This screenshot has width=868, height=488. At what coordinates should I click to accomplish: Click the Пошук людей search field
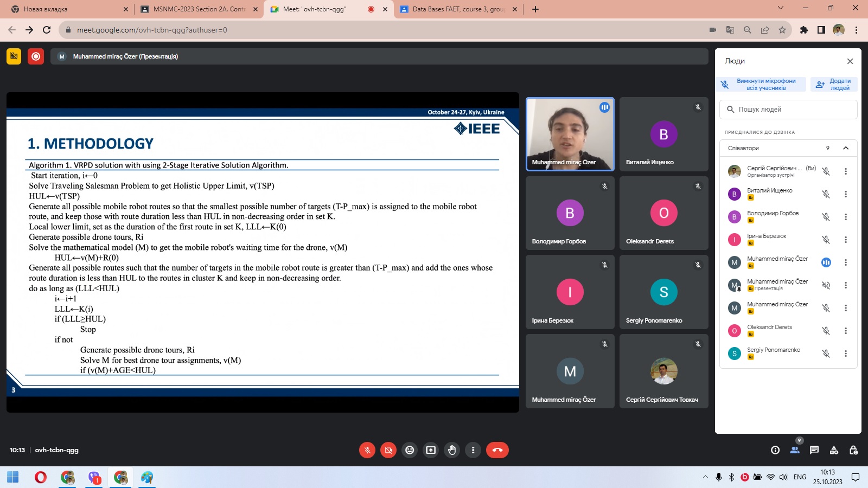coord(788,110)
